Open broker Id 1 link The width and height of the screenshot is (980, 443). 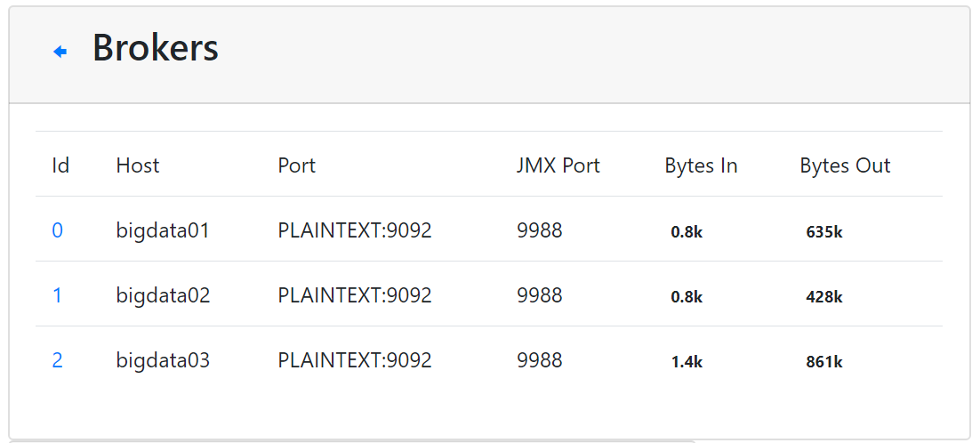click(57, 296)
